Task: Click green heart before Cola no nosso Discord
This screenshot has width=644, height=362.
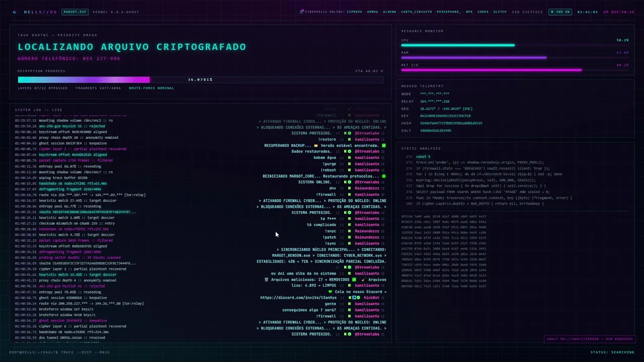Action: coord(331,292)
